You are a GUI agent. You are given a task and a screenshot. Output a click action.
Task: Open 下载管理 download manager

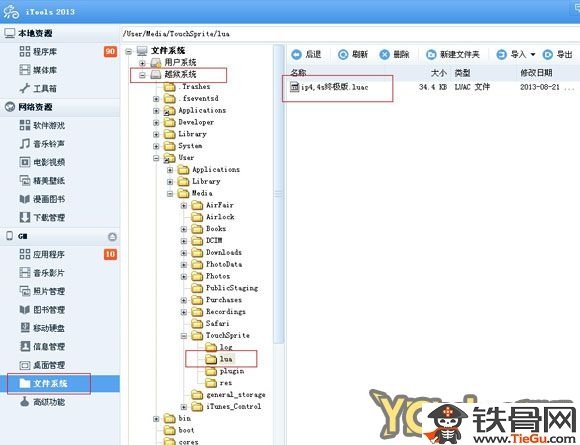click(x=49, y=218)
